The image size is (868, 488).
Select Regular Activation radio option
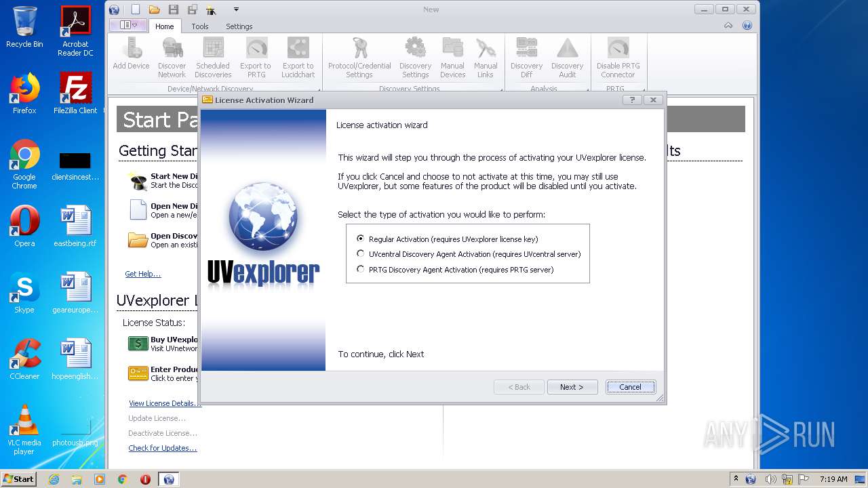pyautogui.click(x=361, y=239)
